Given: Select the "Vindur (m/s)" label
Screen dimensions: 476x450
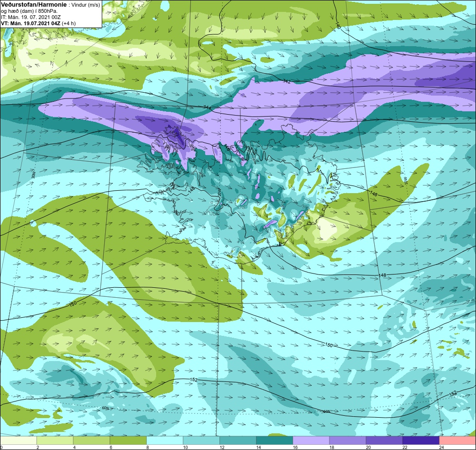Looking at the screenshot, I should [86, 5].
